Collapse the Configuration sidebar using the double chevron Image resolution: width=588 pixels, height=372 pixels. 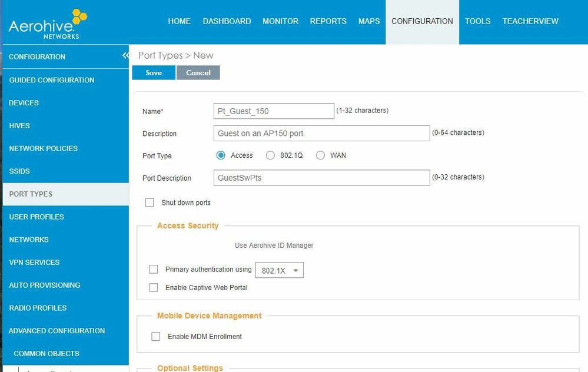[125, 56]
